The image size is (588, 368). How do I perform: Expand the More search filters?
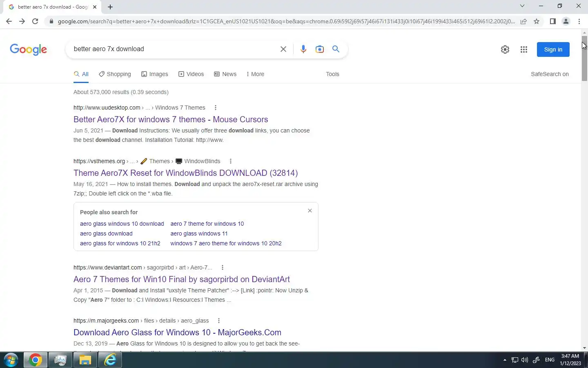255,74
